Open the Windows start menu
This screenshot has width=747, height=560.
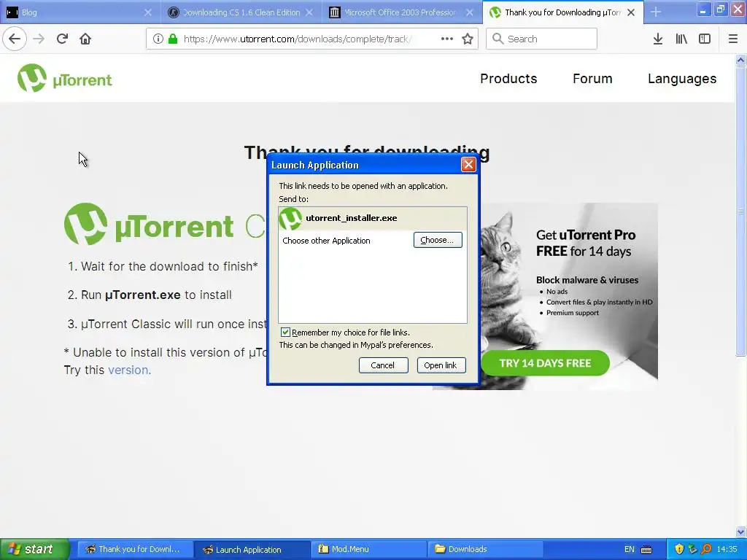coord(35,549)
